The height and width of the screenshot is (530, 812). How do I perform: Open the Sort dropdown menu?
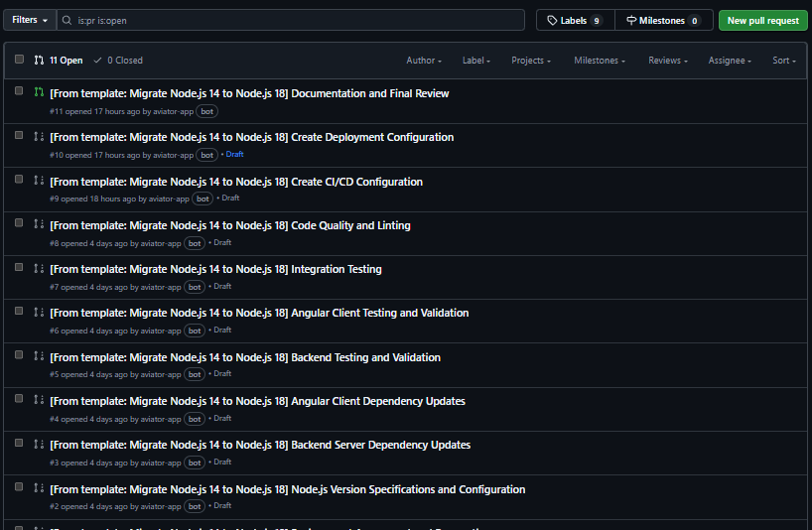[x=783, y=61]
